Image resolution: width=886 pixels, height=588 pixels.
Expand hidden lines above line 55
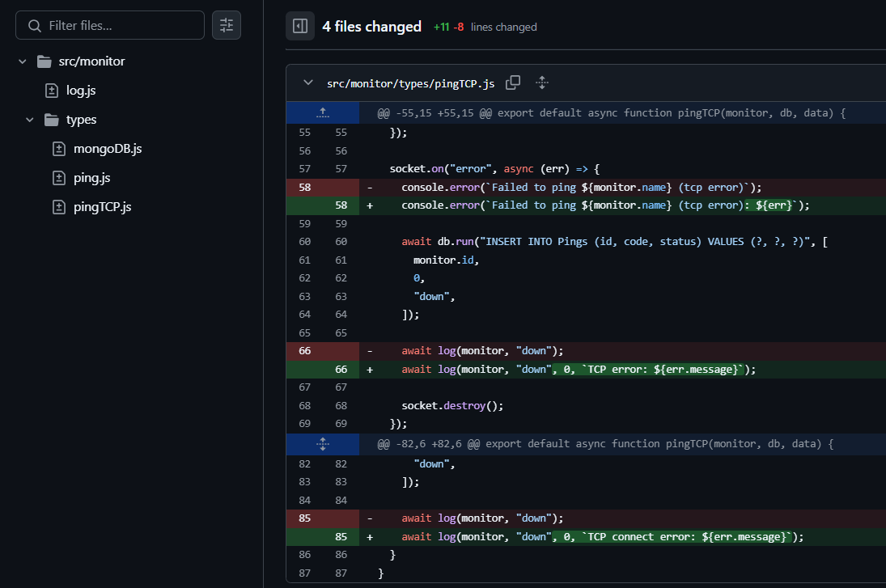(323, 113)
